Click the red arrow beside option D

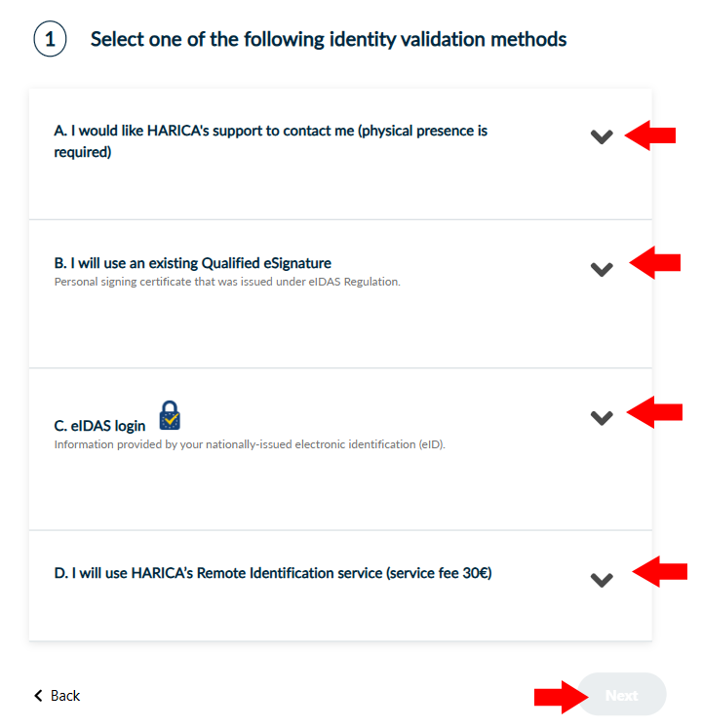coord(660,571)
